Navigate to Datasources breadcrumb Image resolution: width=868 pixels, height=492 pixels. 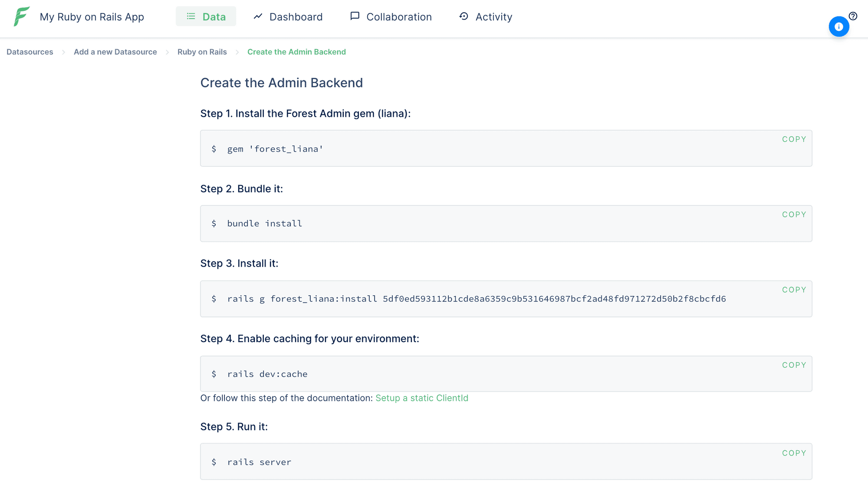[30, 52]
